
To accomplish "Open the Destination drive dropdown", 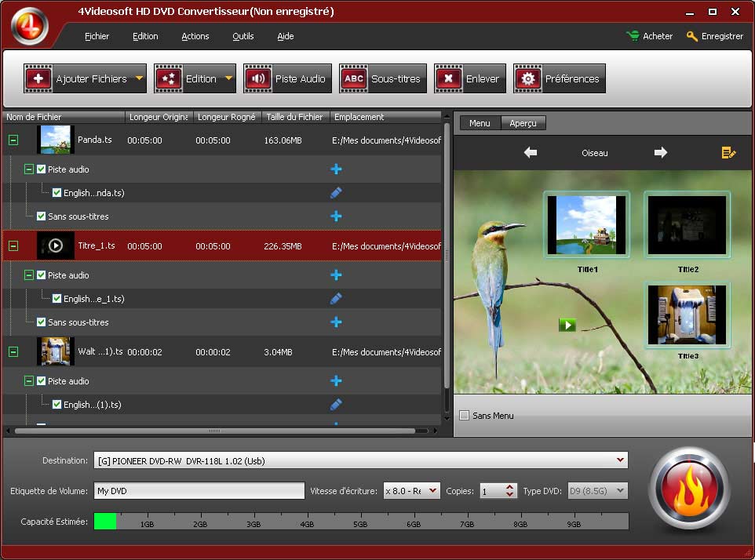I will point(620,460).
